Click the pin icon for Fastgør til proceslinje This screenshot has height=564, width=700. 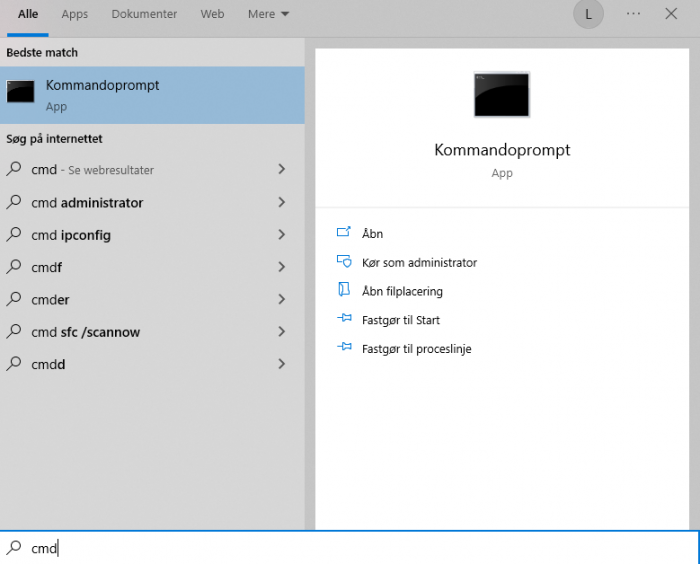[344, 347]
